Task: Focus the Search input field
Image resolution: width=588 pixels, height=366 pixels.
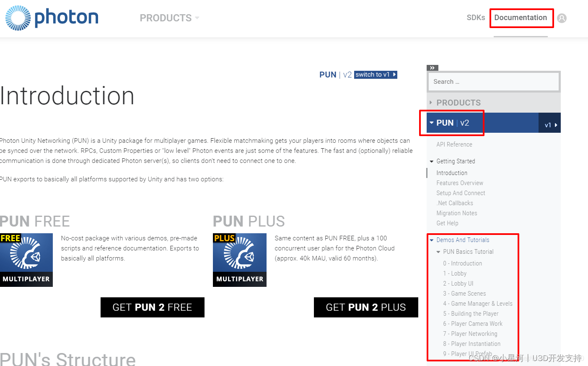Action: pos(494,82)
